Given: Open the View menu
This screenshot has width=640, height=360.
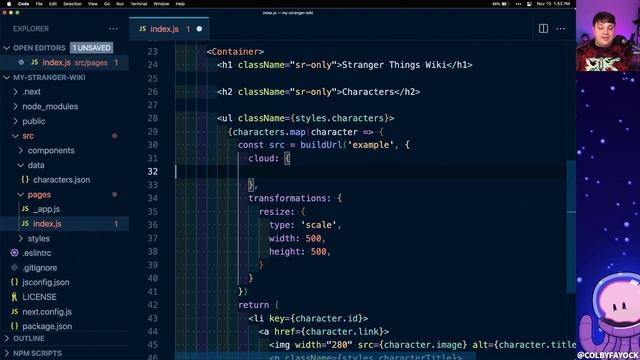Looking at the screenshot, I should [x=93, y=4].
